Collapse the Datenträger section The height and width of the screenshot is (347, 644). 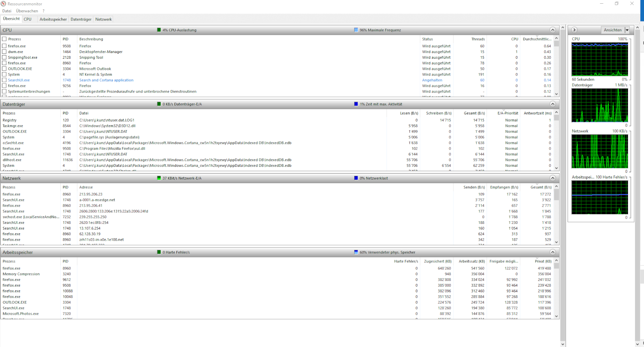click(553, 104)
